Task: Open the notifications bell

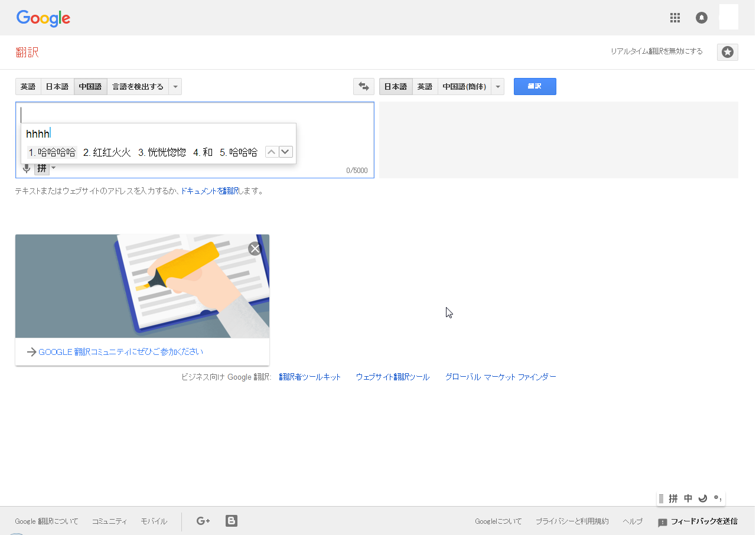Action: click(701, 18)
